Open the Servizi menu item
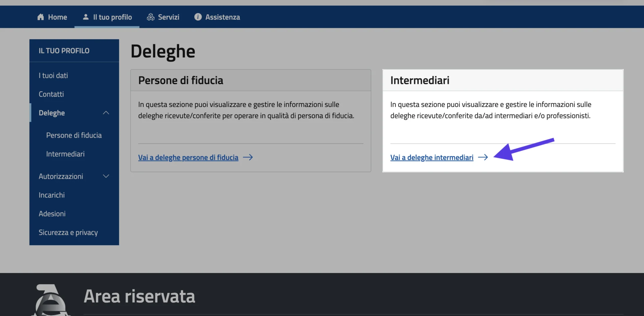644x316 pixels. point(168,17)
